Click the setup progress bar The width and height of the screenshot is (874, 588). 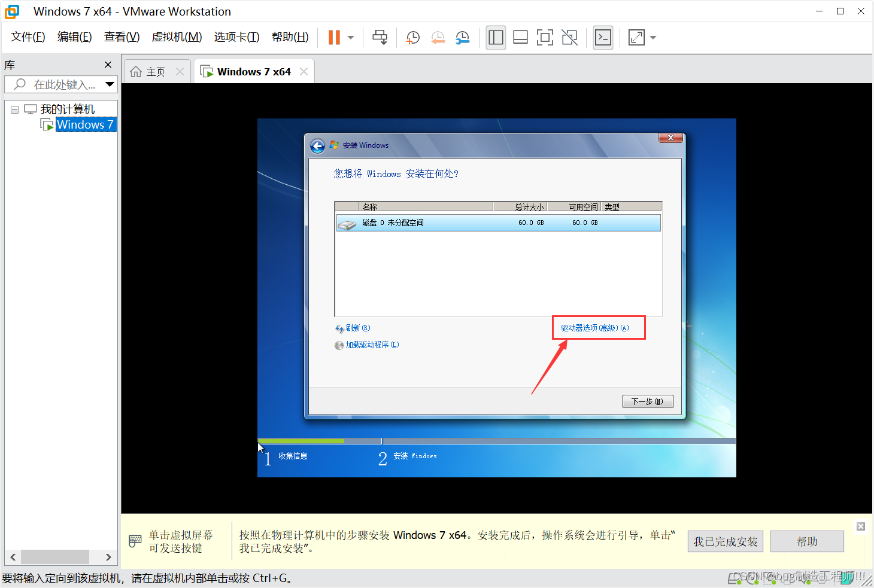496,441
